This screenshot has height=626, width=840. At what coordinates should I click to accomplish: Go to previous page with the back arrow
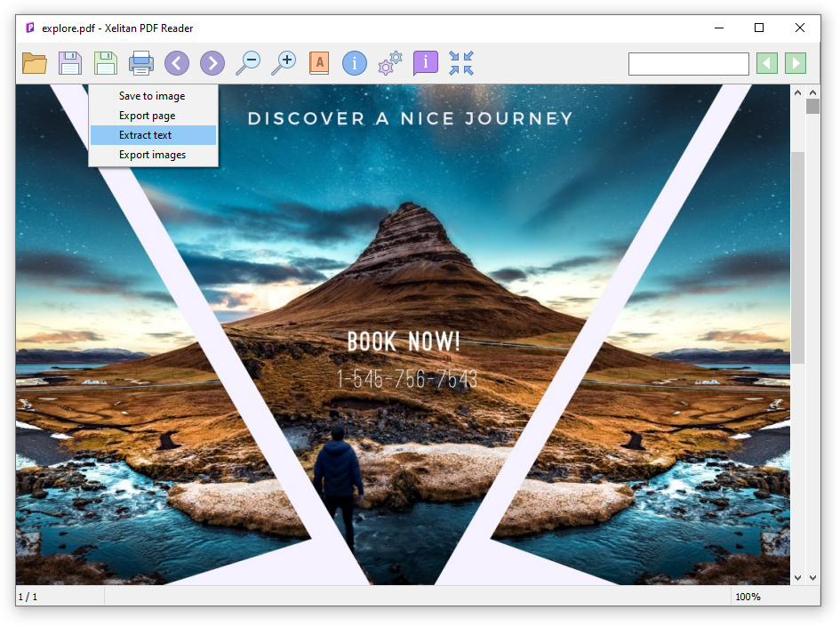point(177,63)
